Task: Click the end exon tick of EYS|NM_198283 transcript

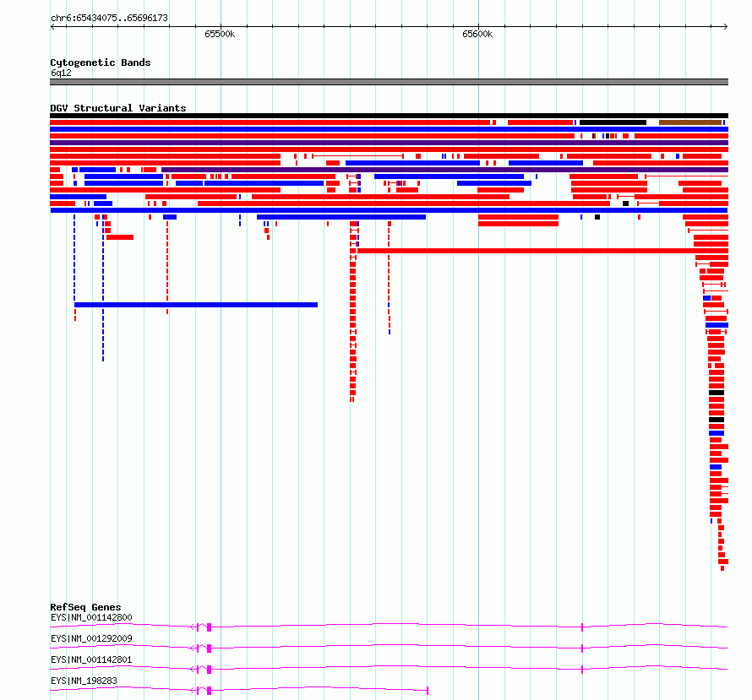Action: [428, 691]
